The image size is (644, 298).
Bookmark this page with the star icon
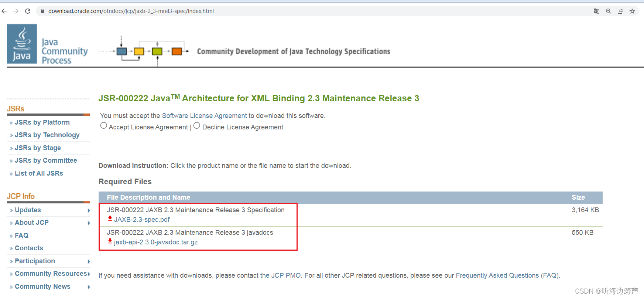[632, 11]
